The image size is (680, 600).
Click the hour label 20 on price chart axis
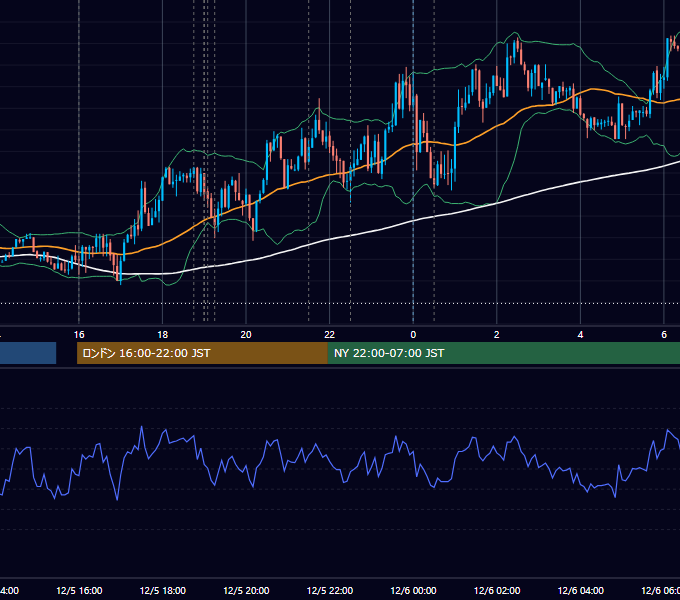[246, 335]
